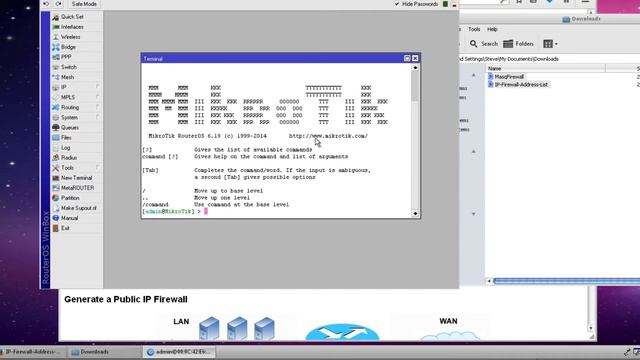This screenshot has width=640, height=360.
Task: Click the Routing menu icon
Action: (56, 107)
